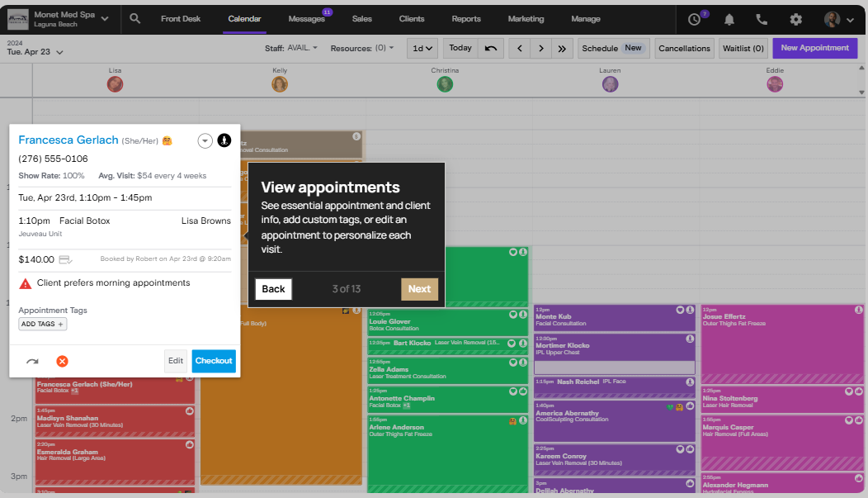Open the clock icon with notification badge

695,19
